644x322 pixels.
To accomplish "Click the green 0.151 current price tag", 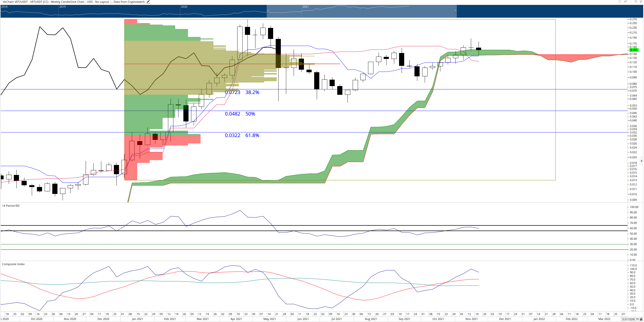I will point(634,50).
